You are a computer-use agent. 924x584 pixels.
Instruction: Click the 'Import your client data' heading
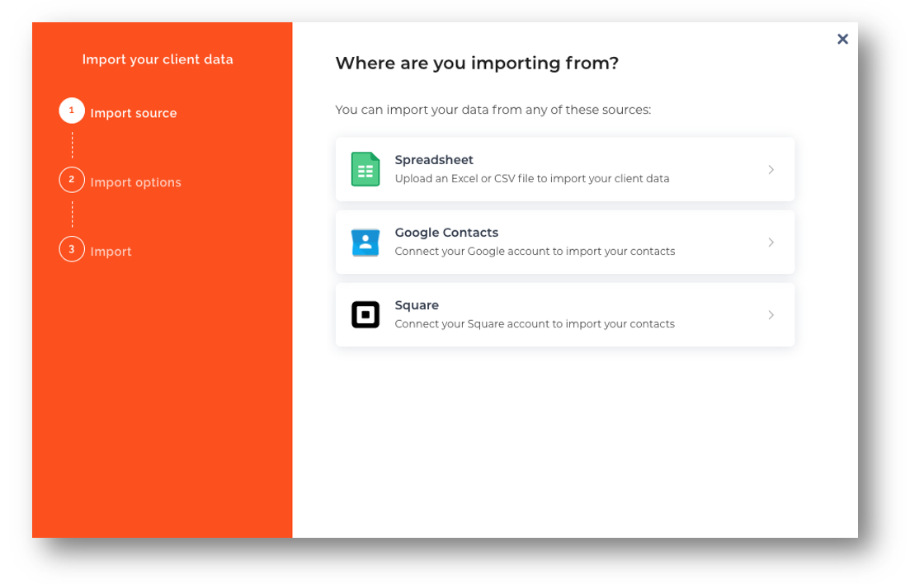pyautogui.click(x=158, y=59)
